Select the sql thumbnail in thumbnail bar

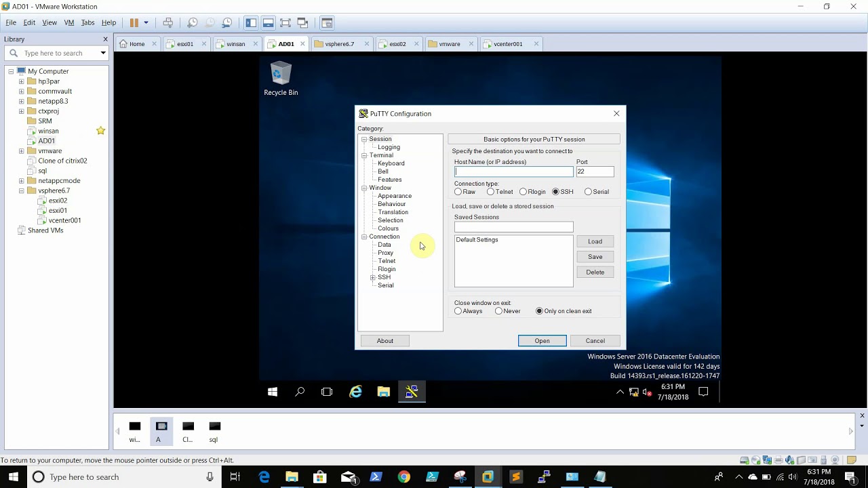(214, 432)
